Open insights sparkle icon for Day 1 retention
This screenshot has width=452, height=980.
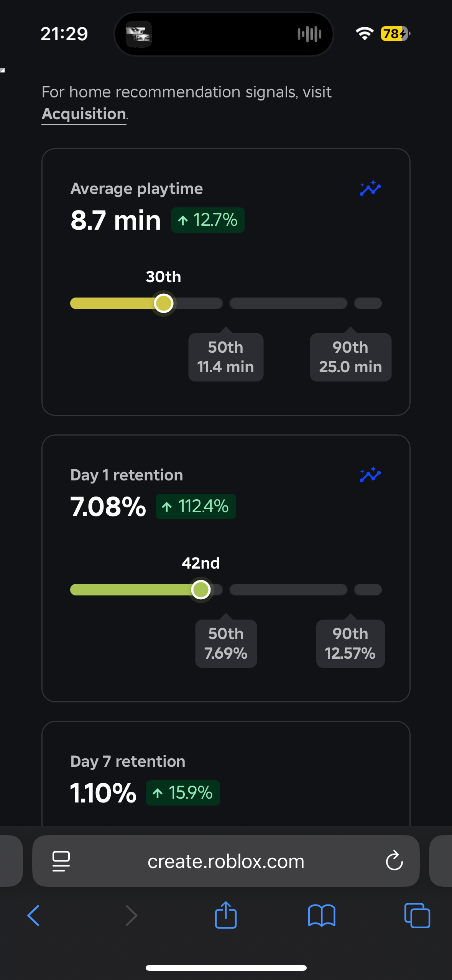click(x=370, y=475)
